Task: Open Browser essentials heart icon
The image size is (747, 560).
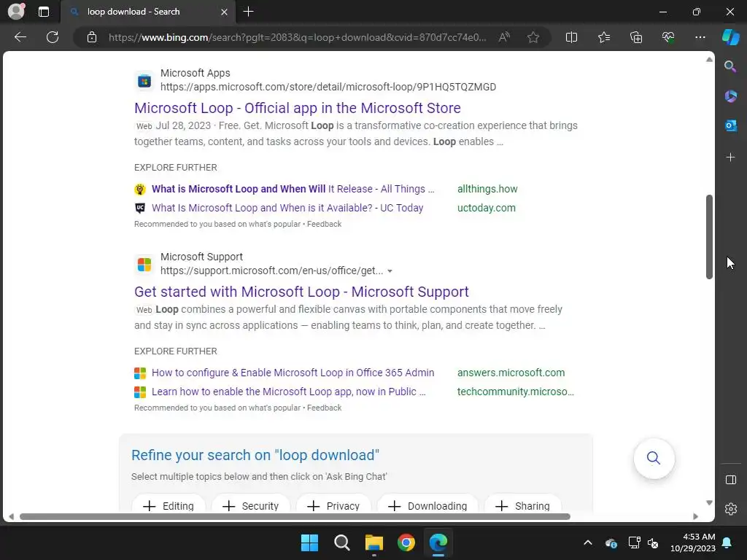Action: pos(668,37)
